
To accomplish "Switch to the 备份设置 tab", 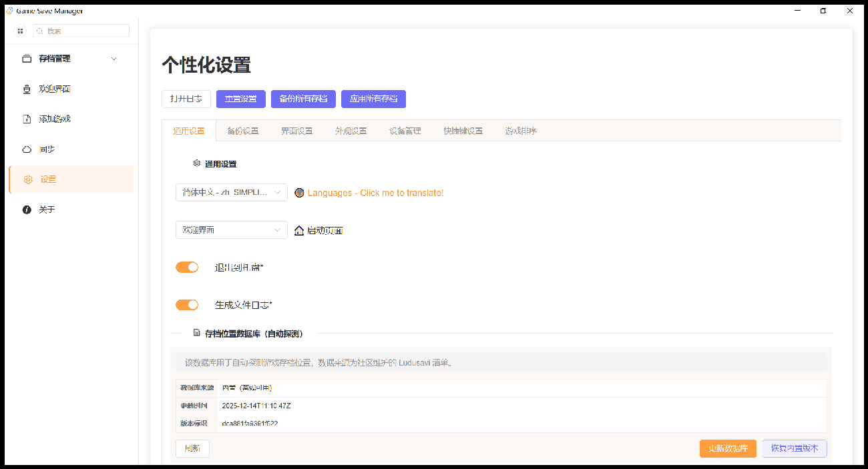I will tap(243, 131).
